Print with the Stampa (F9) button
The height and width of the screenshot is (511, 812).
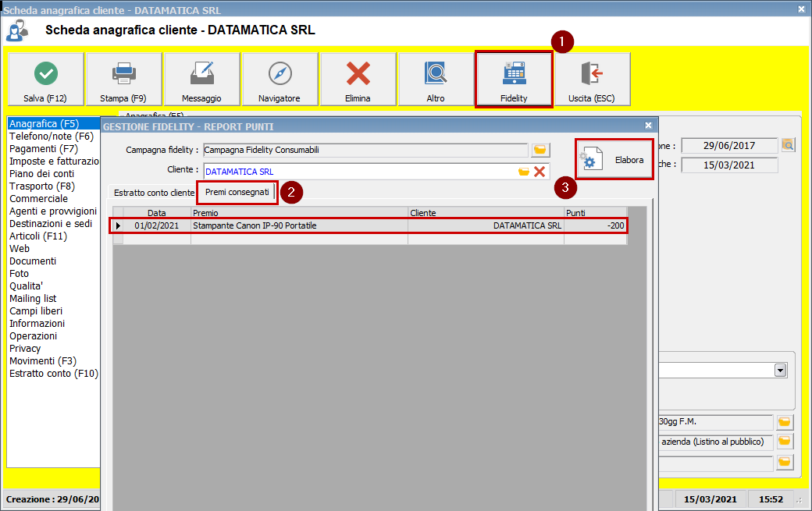pyautogui.click(x=124, y=79)
